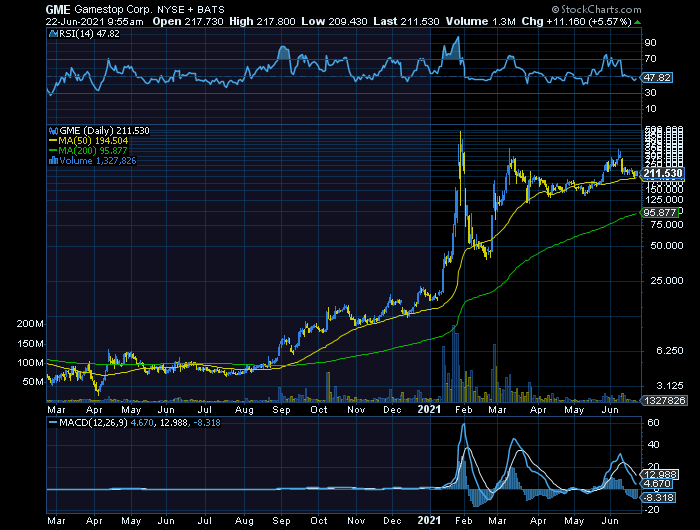
Task: Click the "Volume 1,327,826" legend label
Action: [x=98, y=161]
